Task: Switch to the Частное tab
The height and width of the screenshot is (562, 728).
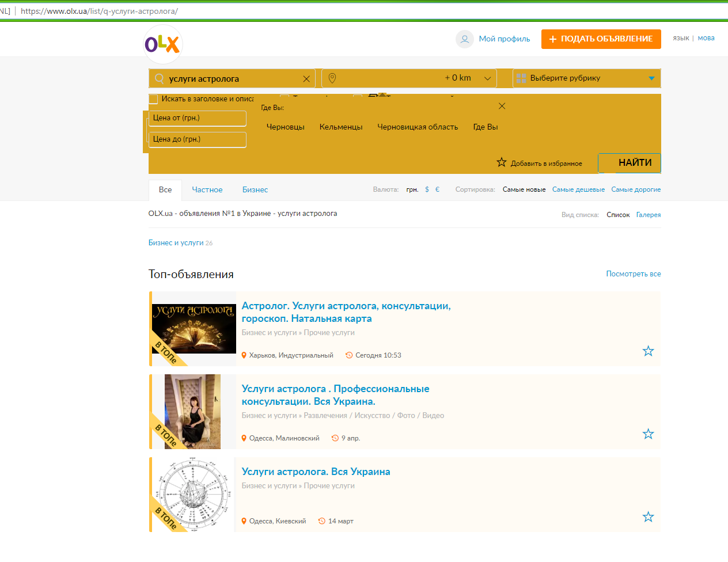Action: coord(207,190)
